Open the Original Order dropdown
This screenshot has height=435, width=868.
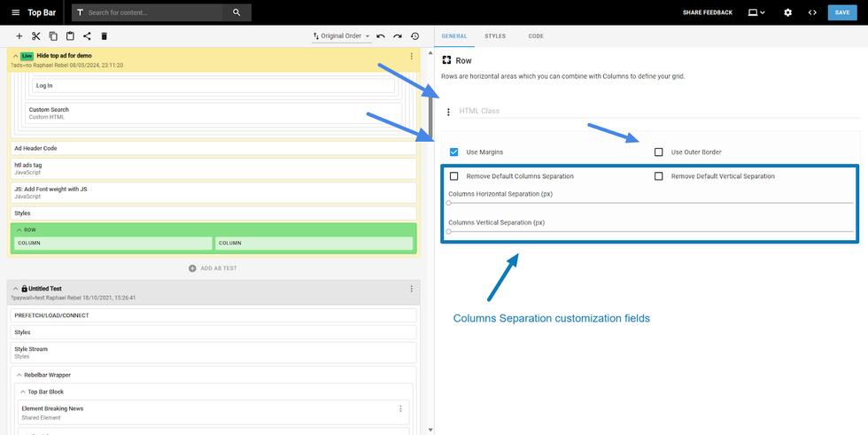(342, 36)
